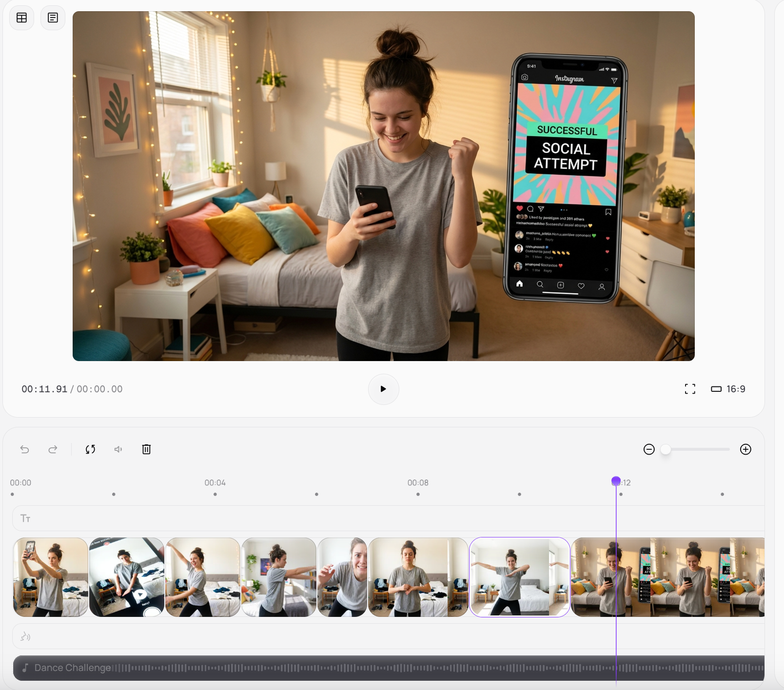
Task: Select the purple playhead marker
Action: pyautogui.click(x=616, y=481)
